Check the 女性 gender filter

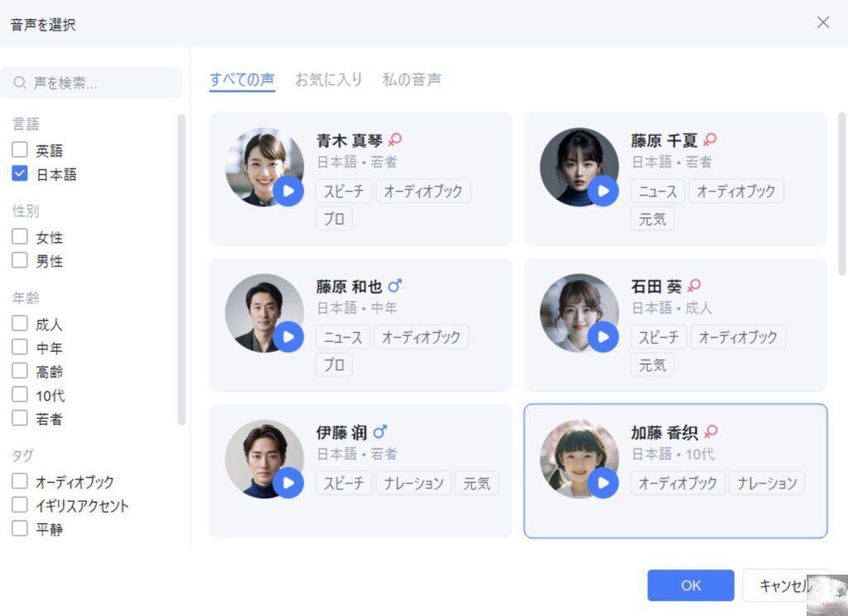click(x=20, y=237)
